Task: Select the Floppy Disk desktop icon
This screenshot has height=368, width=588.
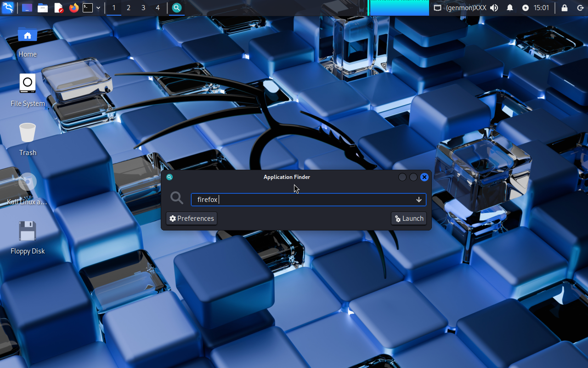Action: pyautogui.click(x=28, y=238)
